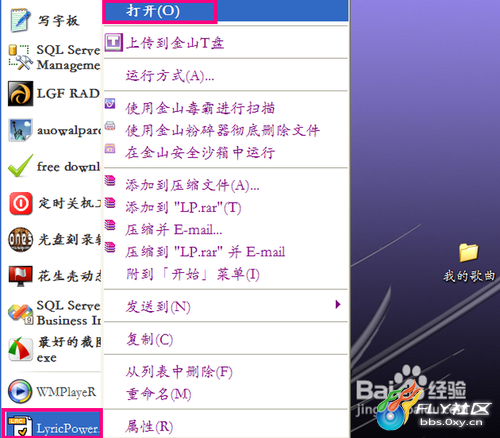Open the WMPlayeR media player icon

pos(20,391)
